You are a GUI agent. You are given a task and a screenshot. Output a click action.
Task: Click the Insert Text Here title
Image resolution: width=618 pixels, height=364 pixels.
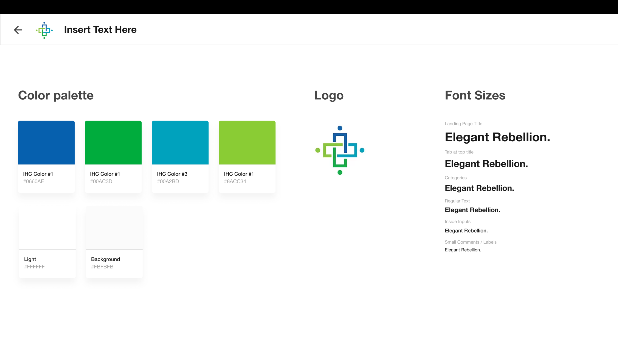pyautogui.click(x=100, y=30)
